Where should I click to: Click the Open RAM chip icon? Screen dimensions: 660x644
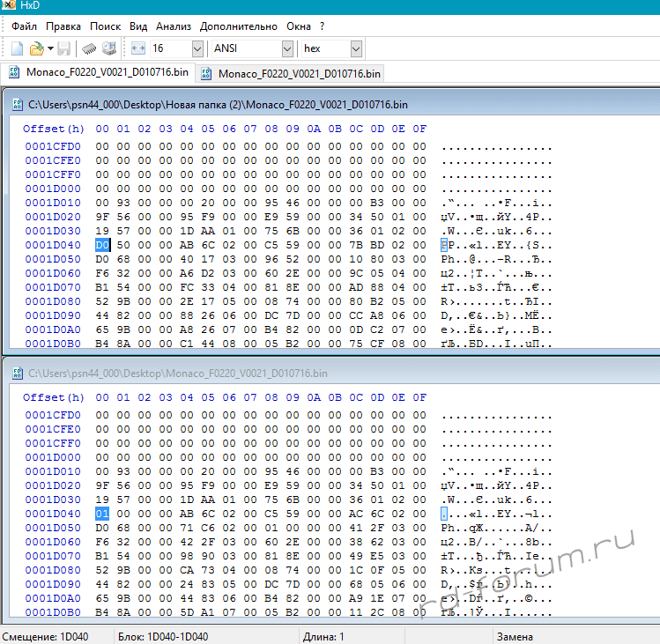click(x=90, y=48)
